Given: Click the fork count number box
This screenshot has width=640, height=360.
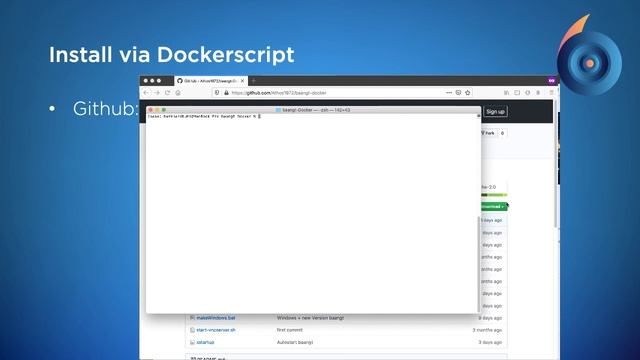Looking at the screenshot, I should (502, 133).
